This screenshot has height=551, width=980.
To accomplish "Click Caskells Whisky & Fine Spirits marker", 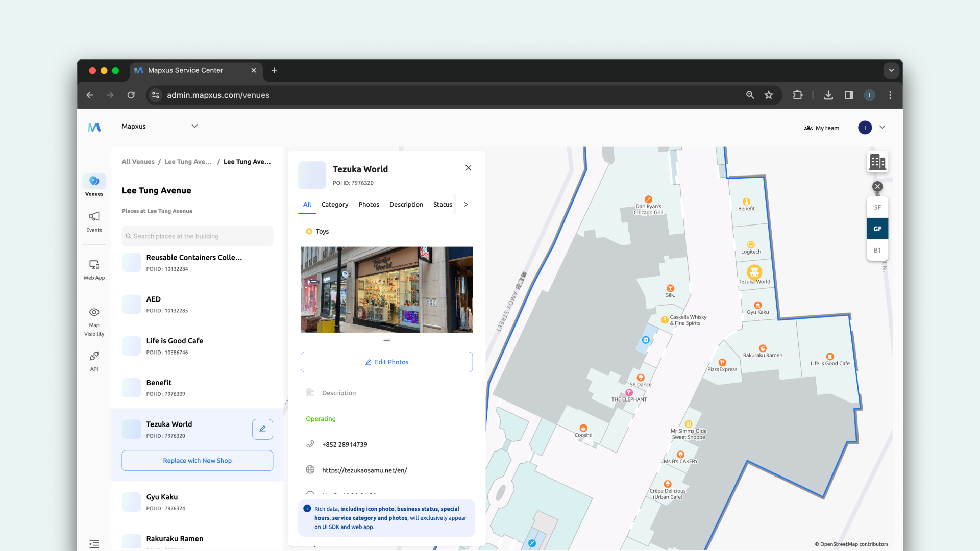I will click(664, 320).
